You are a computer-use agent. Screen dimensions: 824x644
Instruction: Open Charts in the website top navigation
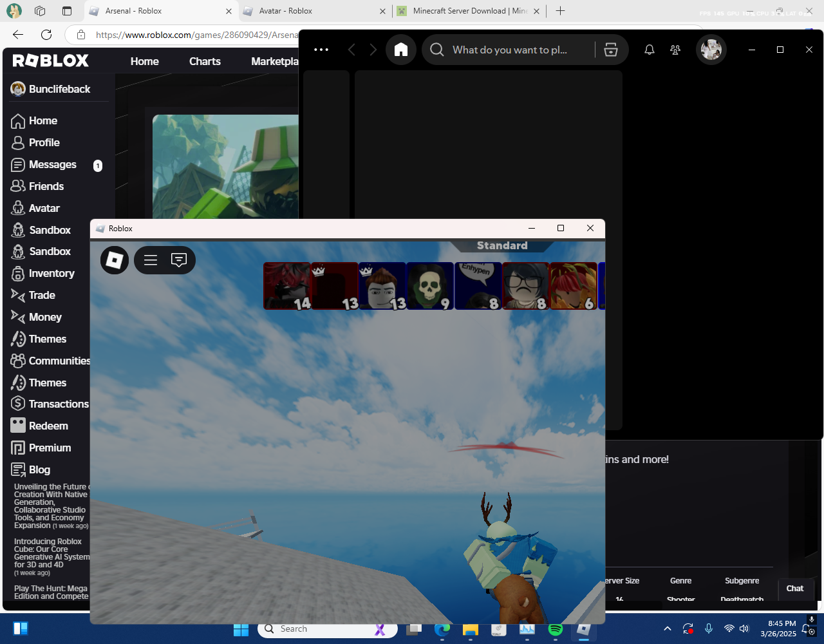pos(205,61)
